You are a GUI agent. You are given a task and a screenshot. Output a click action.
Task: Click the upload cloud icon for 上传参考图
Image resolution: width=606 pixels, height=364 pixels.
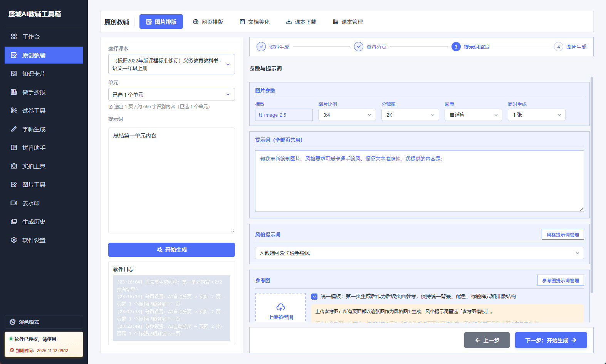pyautogui.click(x=281, y=307)
